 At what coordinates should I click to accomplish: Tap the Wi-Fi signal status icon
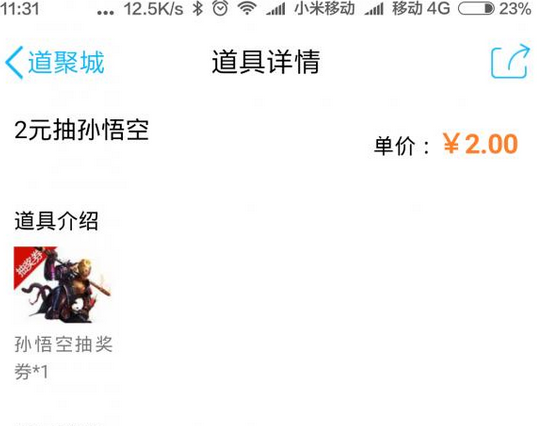(x=247, y=8)
